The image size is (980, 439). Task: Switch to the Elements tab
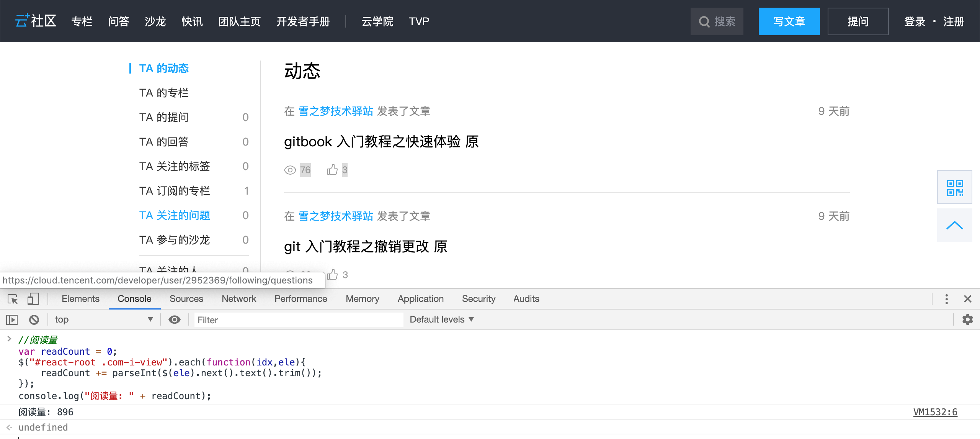pos(80,299)
